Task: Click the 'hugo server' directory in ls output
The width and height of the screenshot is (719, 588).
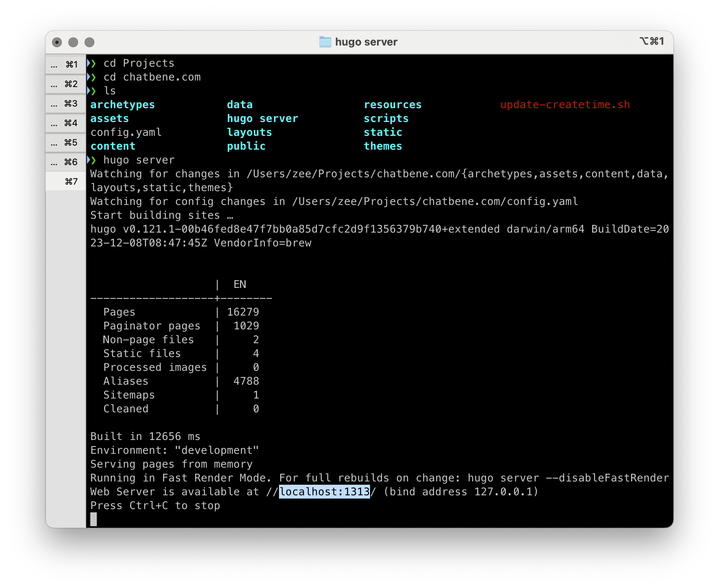Action: tap(263, 119)
